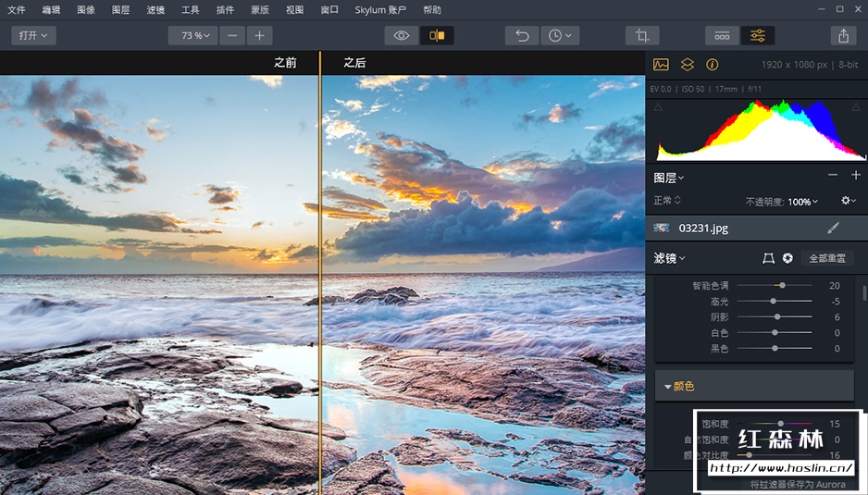Viewport: 868px width, 495px height.
Task: Expand the 图层 panel header dropdown
Action: [669, 178]
